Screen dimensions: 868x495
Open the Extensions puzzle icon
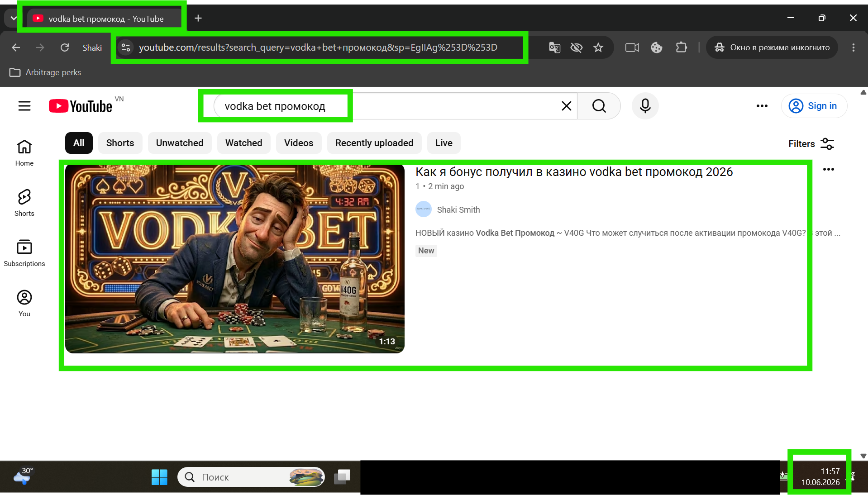(x=681, y=48)
